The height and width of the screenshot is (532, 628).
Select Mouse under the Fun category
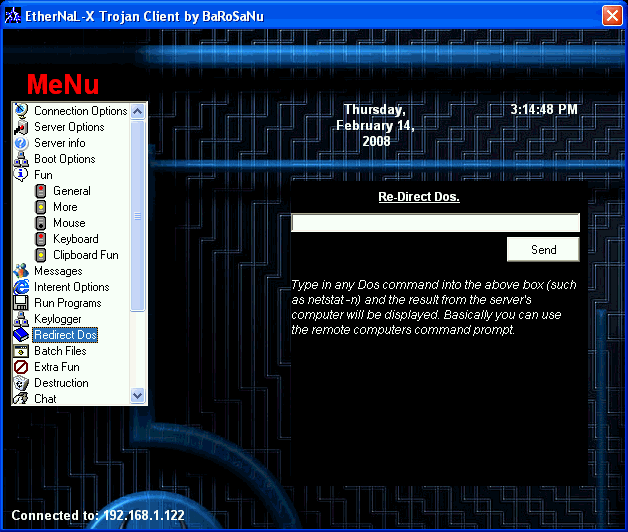[69, 223]
